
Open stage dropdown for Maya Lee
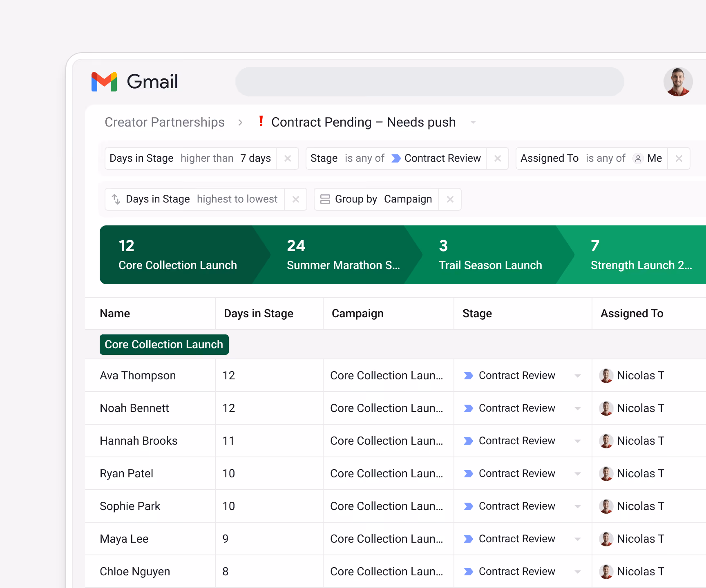click(x=577, y=539)
